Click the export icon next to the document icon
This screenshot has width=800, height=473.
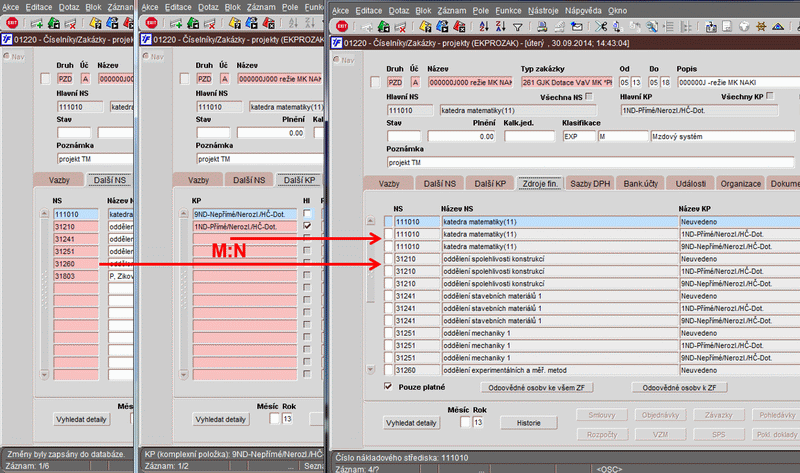click(711, 26)
